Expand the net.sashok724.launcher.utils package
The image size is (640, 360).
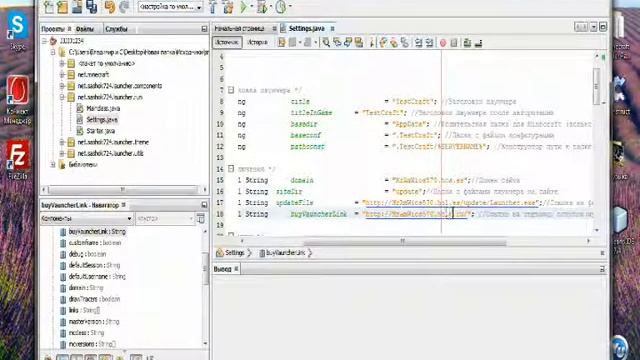[62, 153]
